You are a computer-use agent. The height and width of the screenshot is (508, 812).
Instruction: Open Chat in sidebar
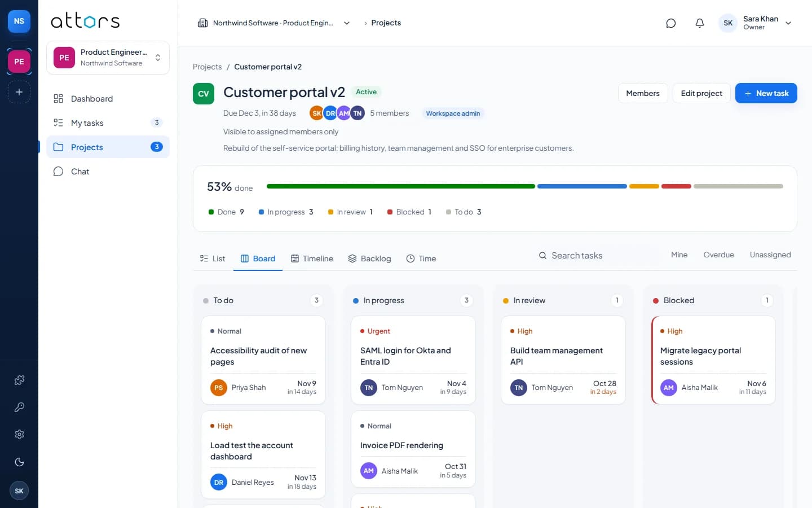(x=108, y=172)
